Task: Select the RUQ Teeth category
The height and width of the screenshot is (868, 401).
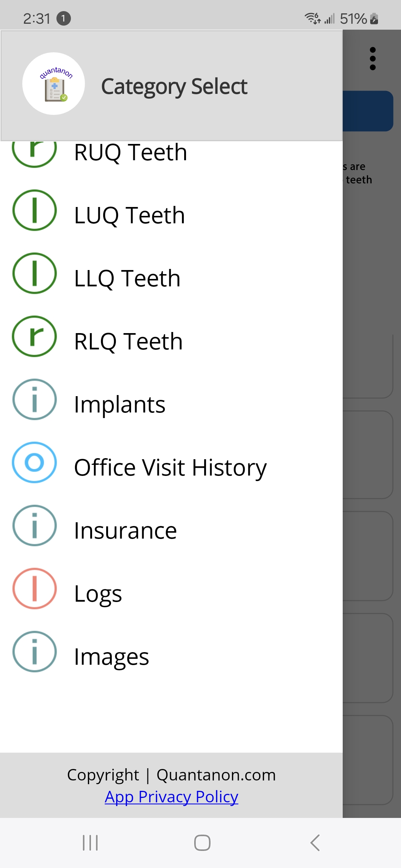Action: (x=130, y=153)
